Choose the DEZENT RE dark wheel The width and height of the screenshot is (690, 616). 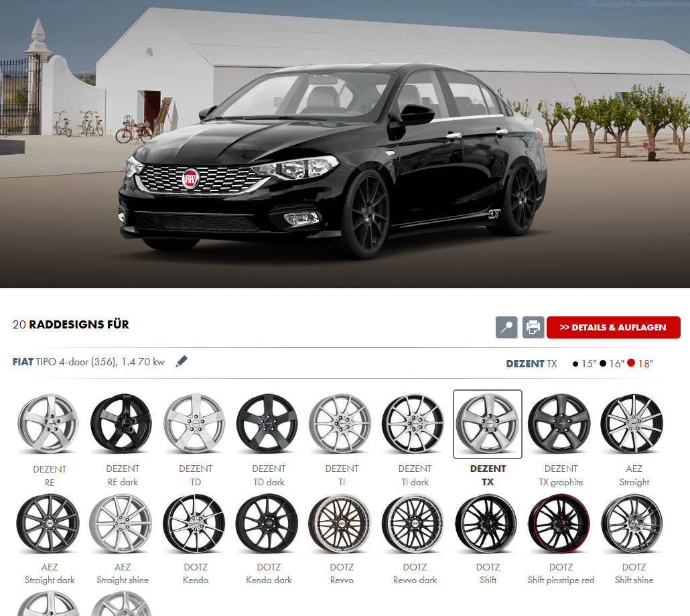(x=123, y=424)
